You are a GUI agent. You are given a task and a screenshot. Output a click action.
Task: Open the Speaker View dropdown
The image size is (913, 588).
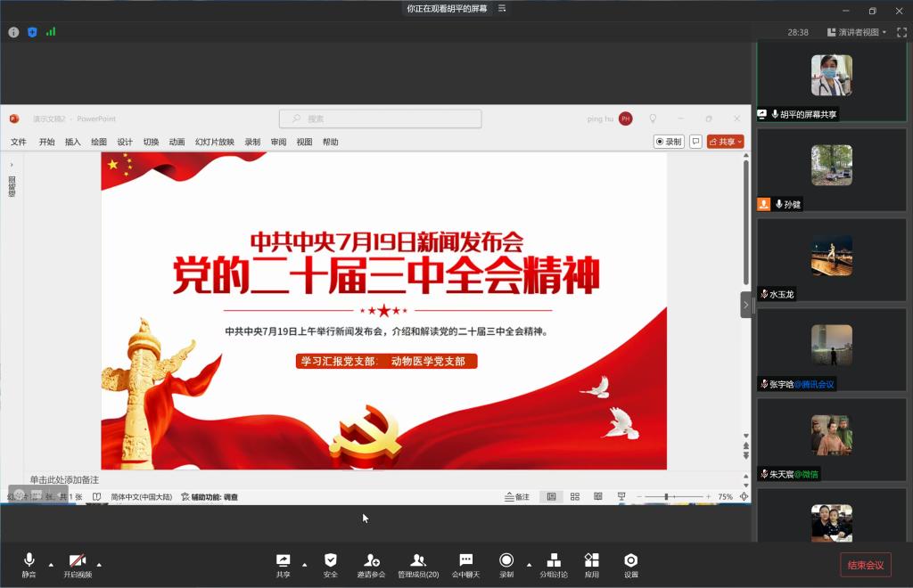(862, 32)
